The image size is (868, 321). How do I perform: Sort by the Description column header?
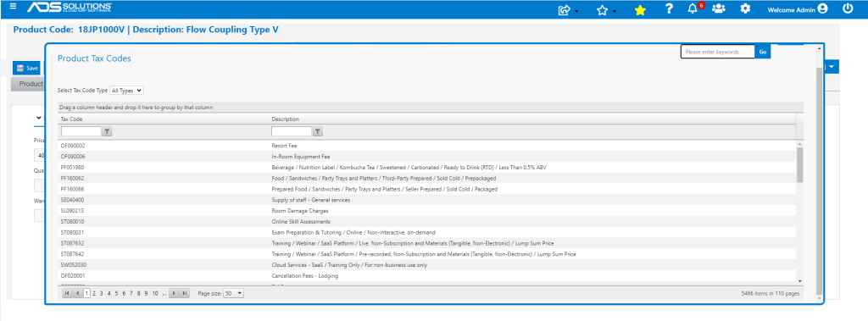tap(286, 119)
